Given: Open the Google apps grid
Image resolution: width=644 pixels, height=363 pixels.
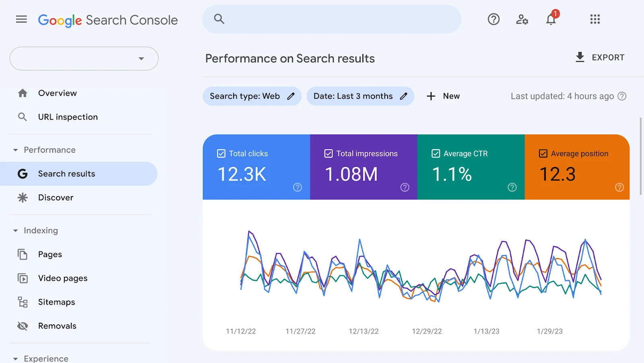Looking at the screenshot, I should tap(594, 19).
